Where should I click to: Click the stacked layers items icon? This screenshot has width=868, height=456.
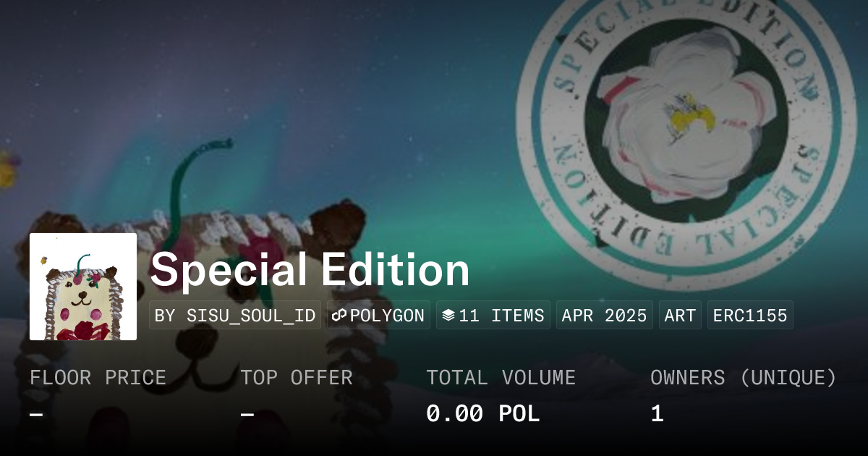pos(448,316)
